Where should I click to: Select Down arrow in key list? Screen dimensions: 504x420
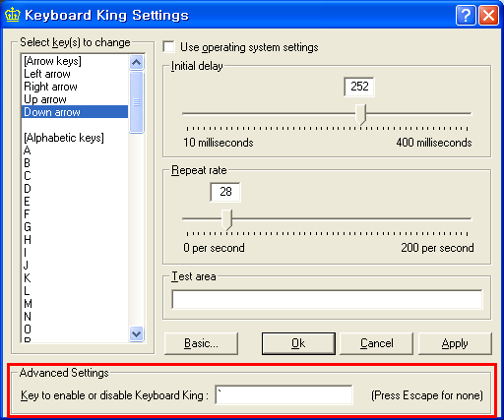(75, 112)
